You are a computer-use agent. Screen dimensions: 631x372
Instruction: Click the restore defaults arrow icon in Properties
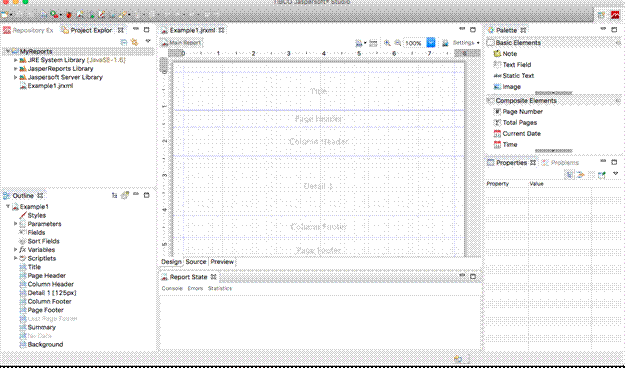tap(580, 175)
